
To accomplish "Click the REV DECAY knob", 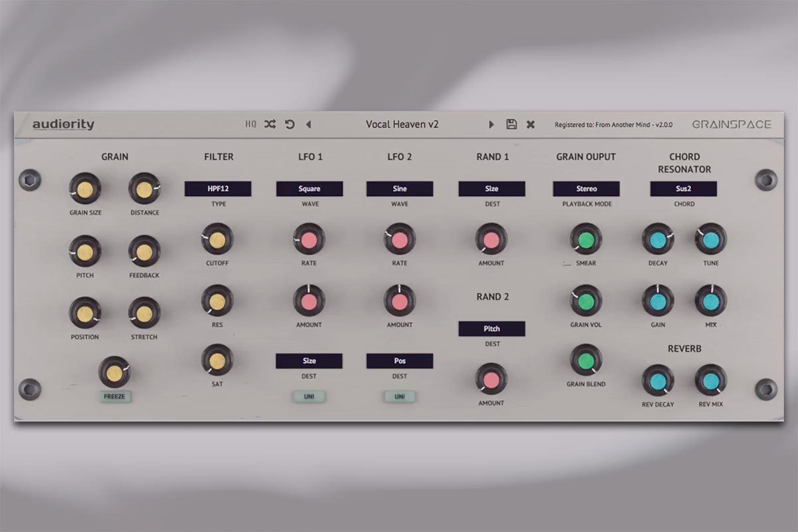I will (x=658, y=381).
